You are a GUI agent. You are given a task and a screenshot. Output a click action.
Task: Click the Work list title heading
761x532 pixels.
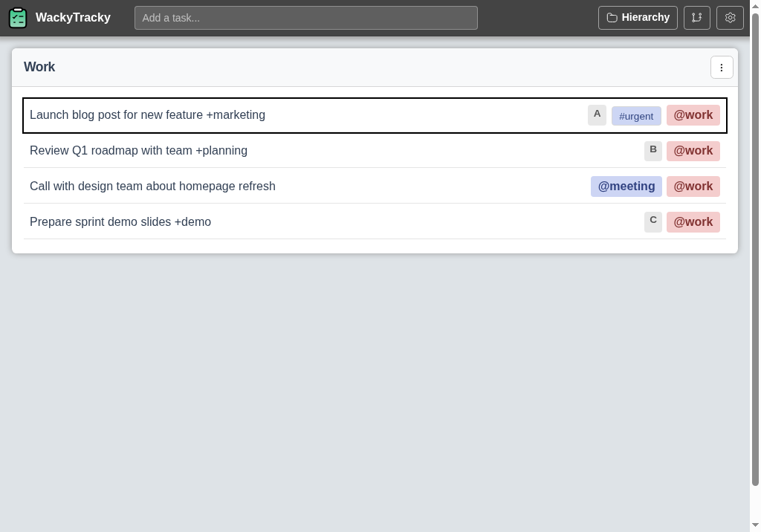click(39, 67)
